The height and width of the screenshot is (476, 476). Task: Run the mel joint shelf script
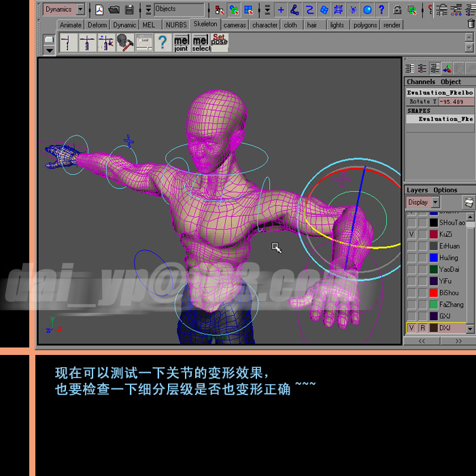click(x=182, y=43)
